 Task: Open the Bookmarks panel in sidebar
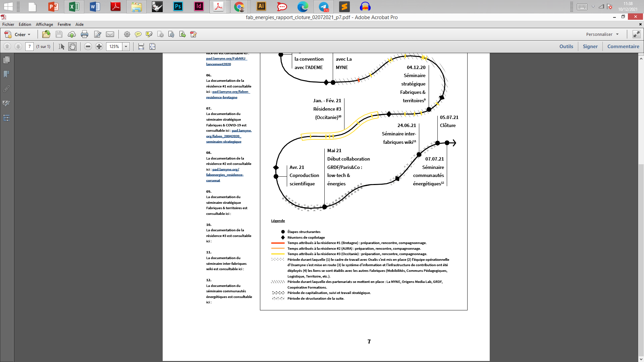pyautogui.click(x=6, y=74)
